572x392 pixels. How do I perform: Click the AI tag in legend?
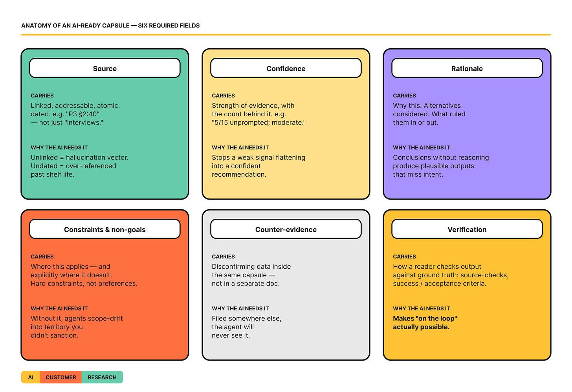31,377
